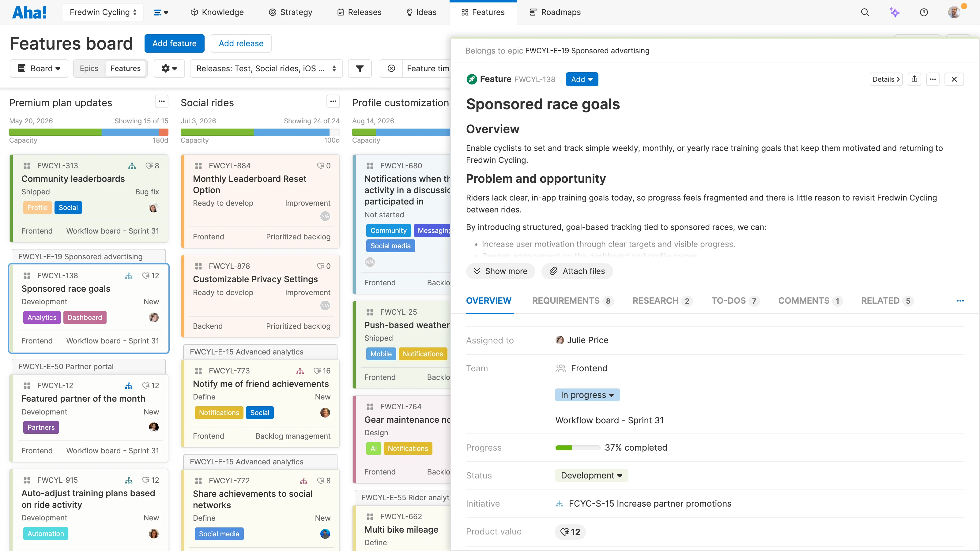Open the Roadmaps section
Image resolution: width=980 pixels, height=551 pixels.
point(555,12)
